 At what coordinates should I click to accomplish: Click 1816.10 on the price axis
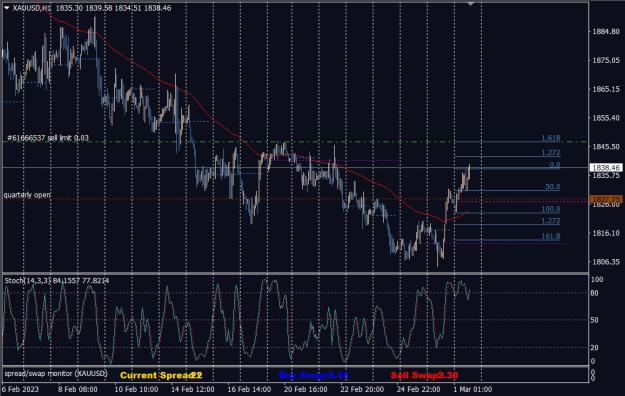click(606, 233)
